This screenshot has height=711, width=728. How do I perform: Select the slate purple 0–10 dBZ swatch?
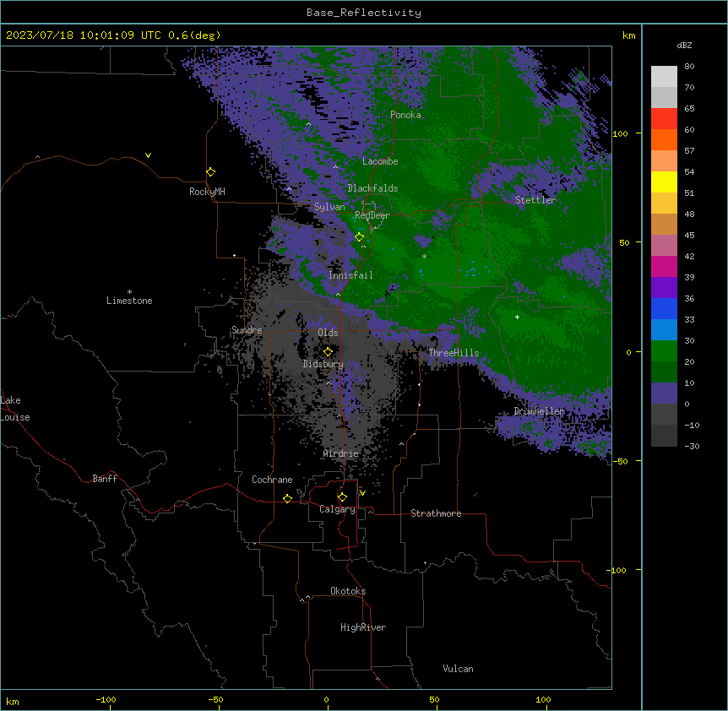click(x=664, y=393)
